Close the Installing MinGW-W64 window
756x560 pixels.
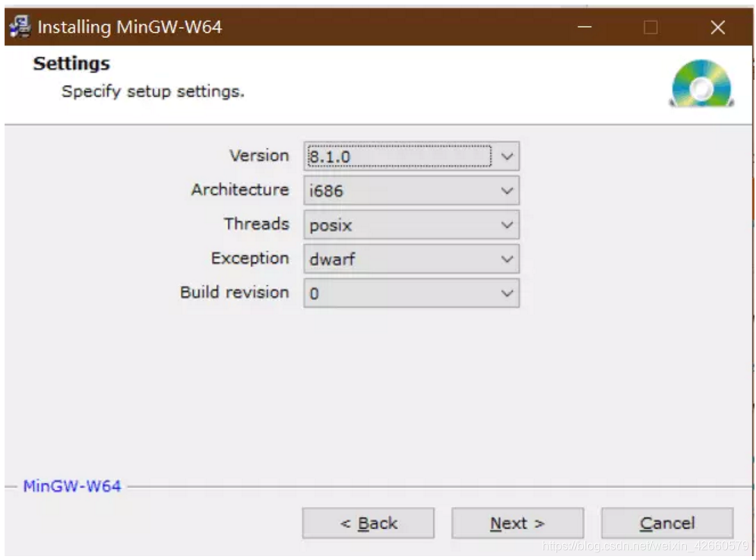pos(718,27)
